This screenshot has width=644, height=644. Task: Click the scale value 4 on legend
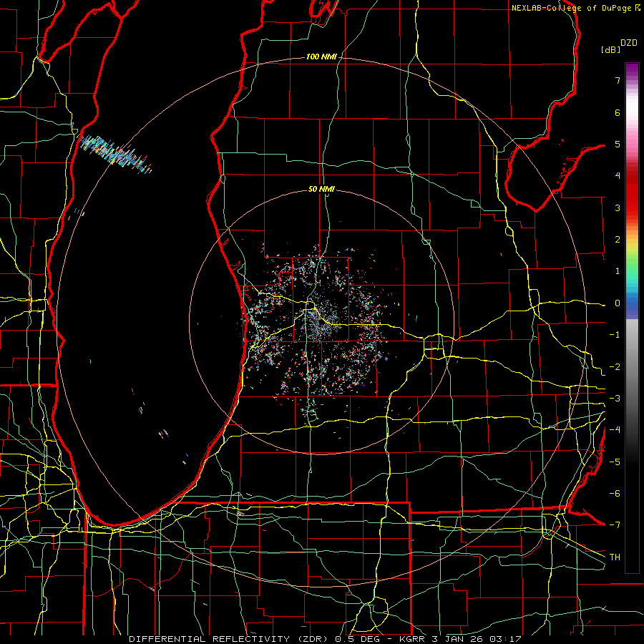pos(618,176)
